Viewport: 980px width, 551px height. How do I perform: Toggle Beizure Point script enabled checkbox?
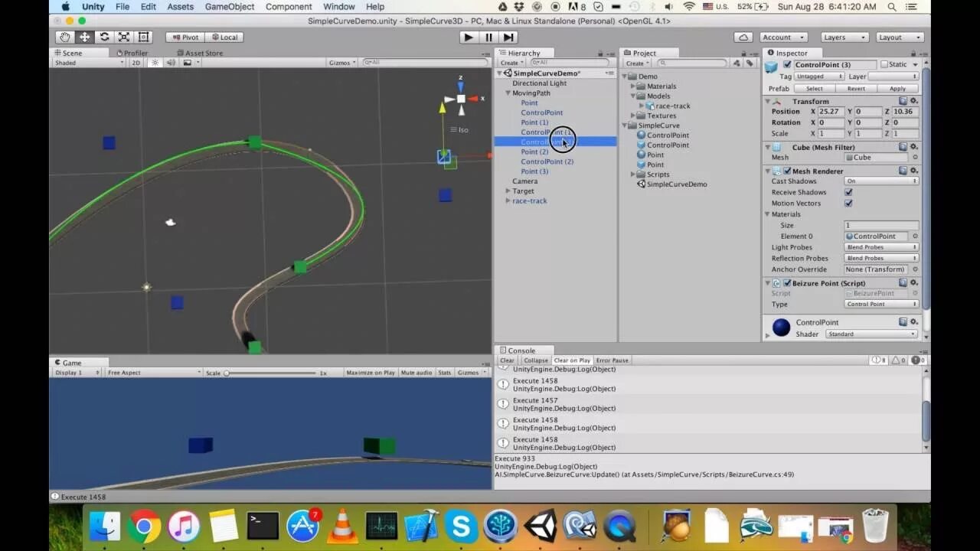[787, 283]
